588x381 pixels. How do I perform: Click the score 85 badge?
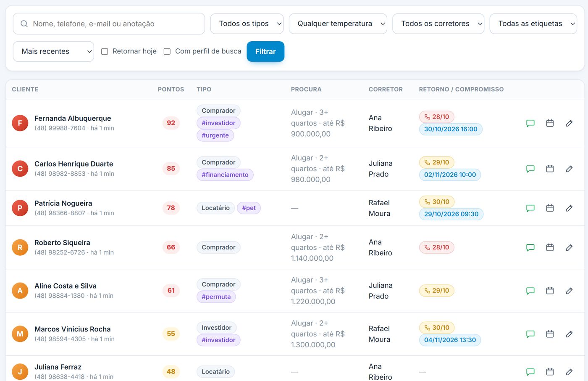(x=171, y=168)
